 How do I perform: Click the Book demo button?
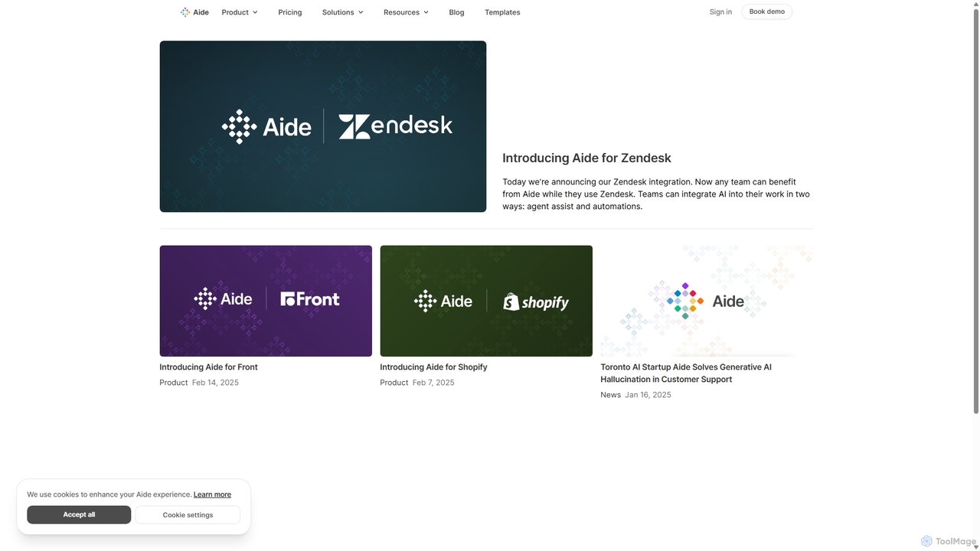766,11
